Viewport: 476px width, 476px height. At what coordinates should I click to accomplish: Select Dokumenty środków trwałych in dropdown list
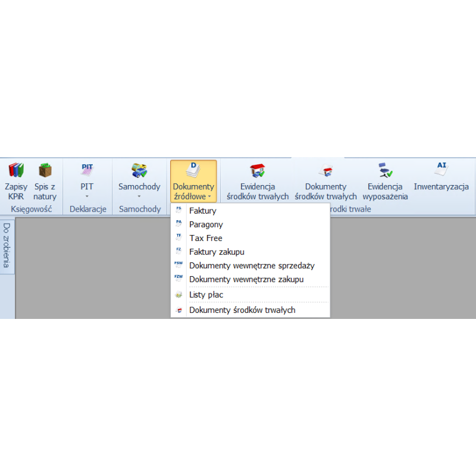point(242,310)
